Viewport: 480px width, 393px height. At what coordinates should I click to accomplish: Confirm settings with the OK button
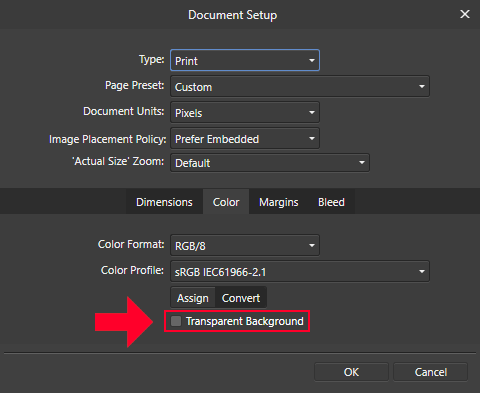pyautogui.click(x=351, y=372)
